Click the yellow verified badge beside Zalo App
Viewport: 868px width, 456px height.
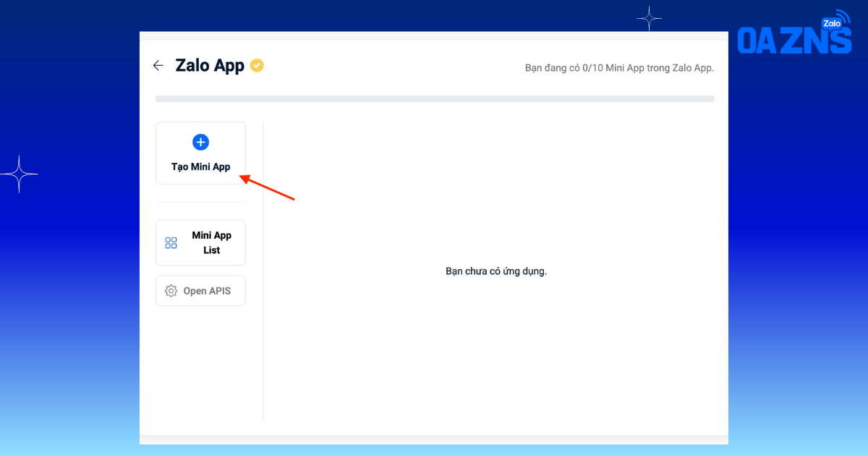click(257, 65)
